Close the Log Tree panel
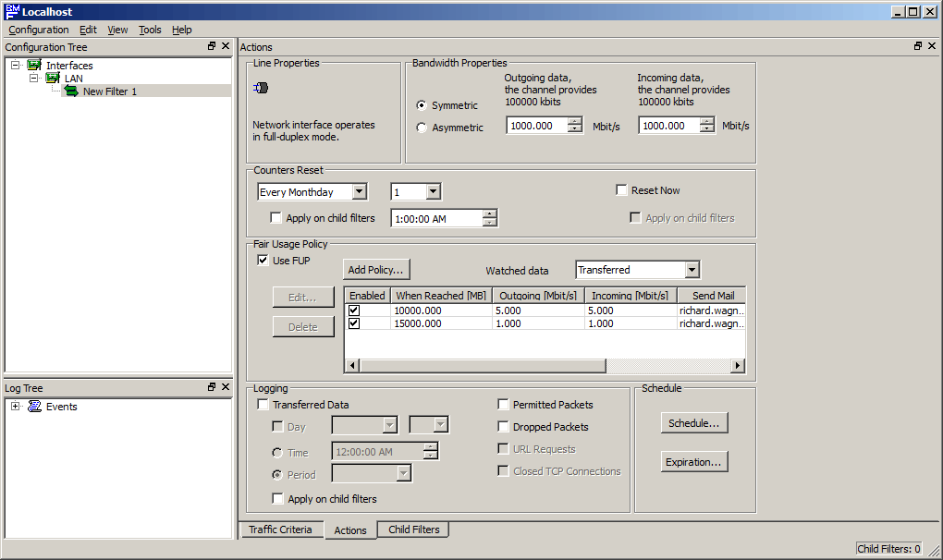943x560 pixels. pyautogui.click(x=226, y=388)
